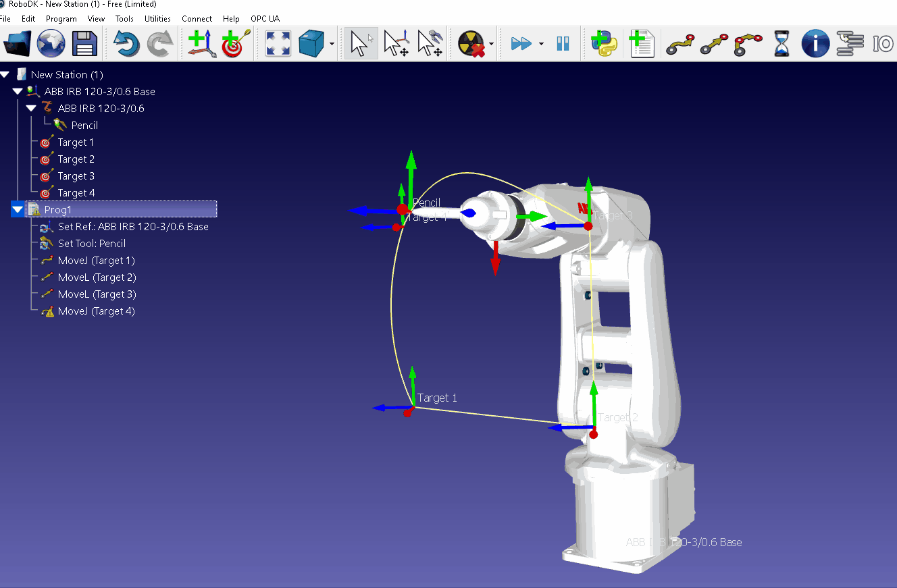The image size is (897, 588).
Task: Open the Connect menu
Action: tap(197, 19)
